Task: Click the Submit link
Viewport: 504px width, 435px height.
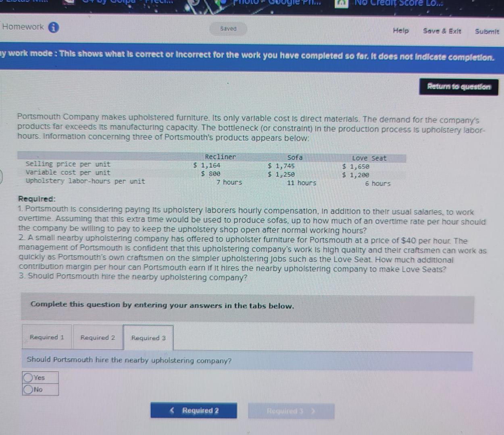Action: pyautogui.click(x=487, y=31)
